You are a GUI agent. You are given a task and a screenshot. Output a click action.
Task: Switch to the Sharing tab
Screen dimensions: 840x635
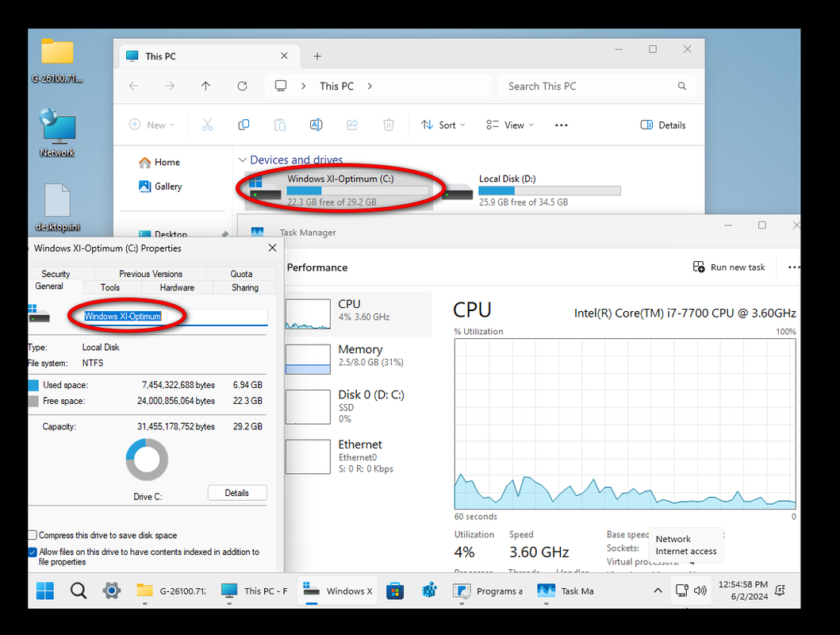click(x=245, y=287)
